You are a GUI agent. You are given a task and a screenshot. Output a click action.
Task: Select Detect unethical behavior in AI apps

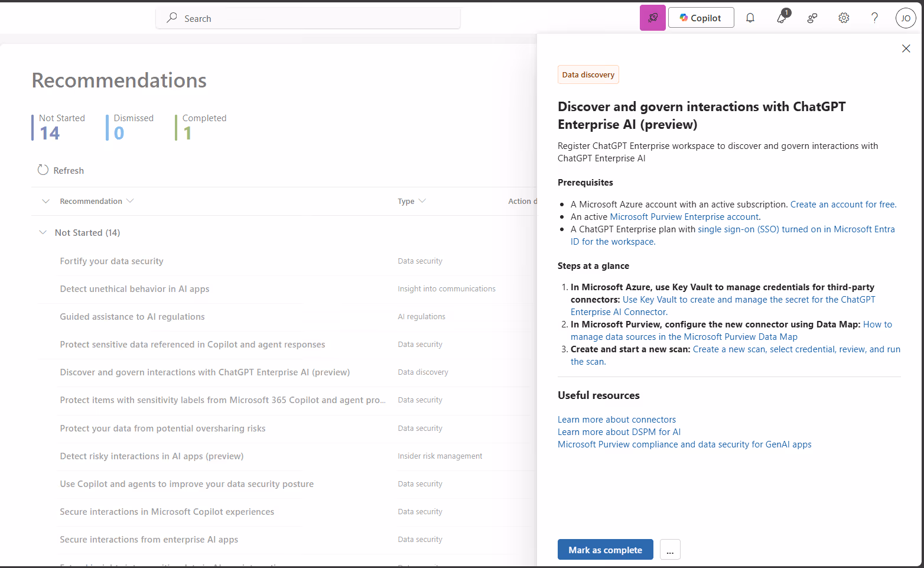[135, 289]
